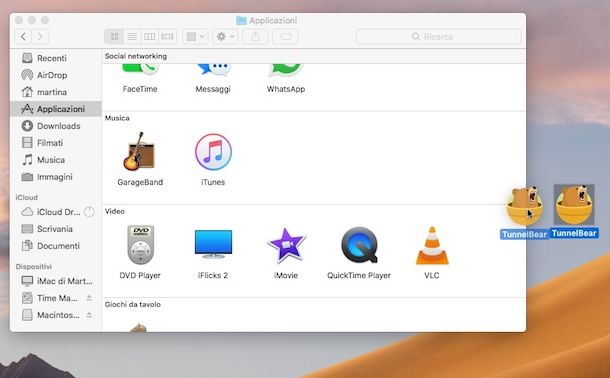Switch to gallery view mode

coord(168,37)
